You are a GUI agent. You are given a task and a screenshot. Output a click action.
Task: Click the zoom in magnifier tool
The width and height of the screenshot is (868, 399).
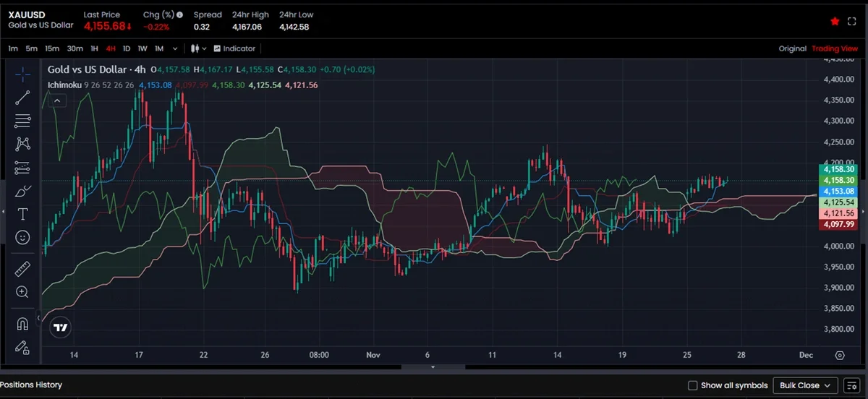(22, 292)
